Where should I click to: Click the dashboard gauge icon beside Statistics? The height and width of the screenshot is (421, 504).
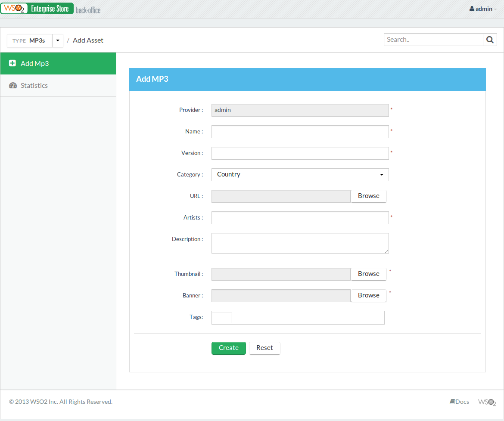pos(12,85)
